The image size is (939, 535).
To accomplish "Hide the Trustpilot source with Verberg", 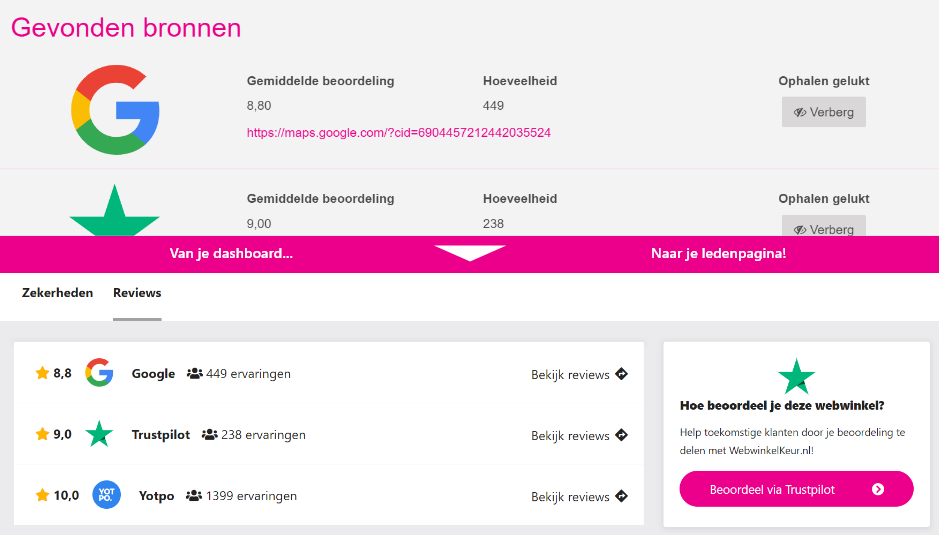I will point(823,228).
